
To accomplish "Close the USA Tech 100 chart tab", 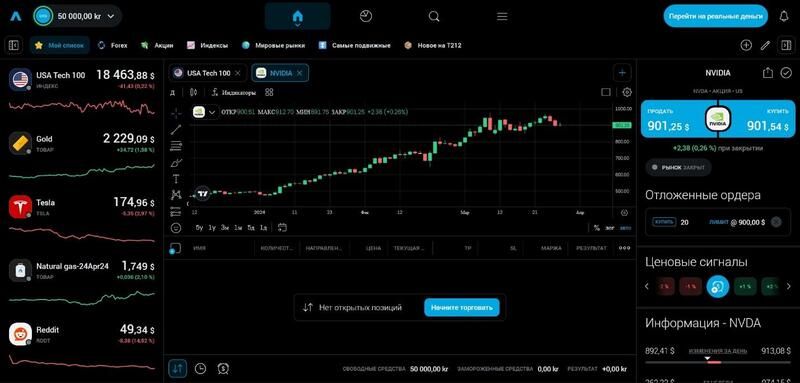I will [x=238, y=73].
